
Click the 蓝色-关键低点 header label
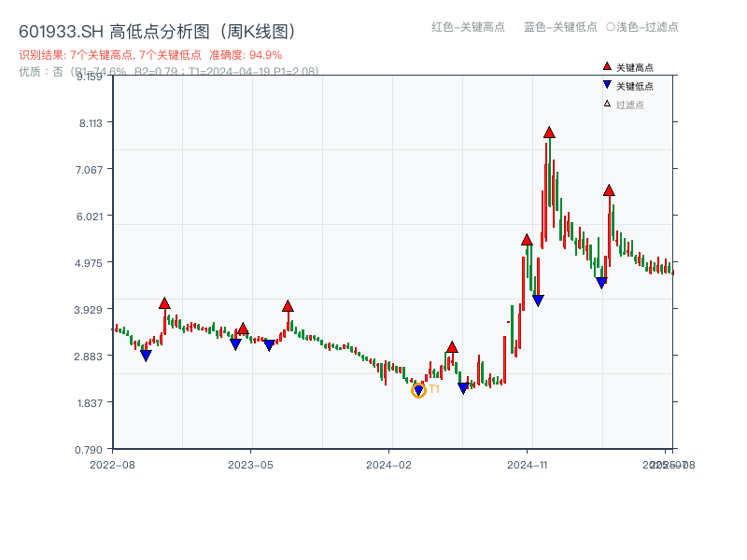pyautogui.click(x=560, y=27)
